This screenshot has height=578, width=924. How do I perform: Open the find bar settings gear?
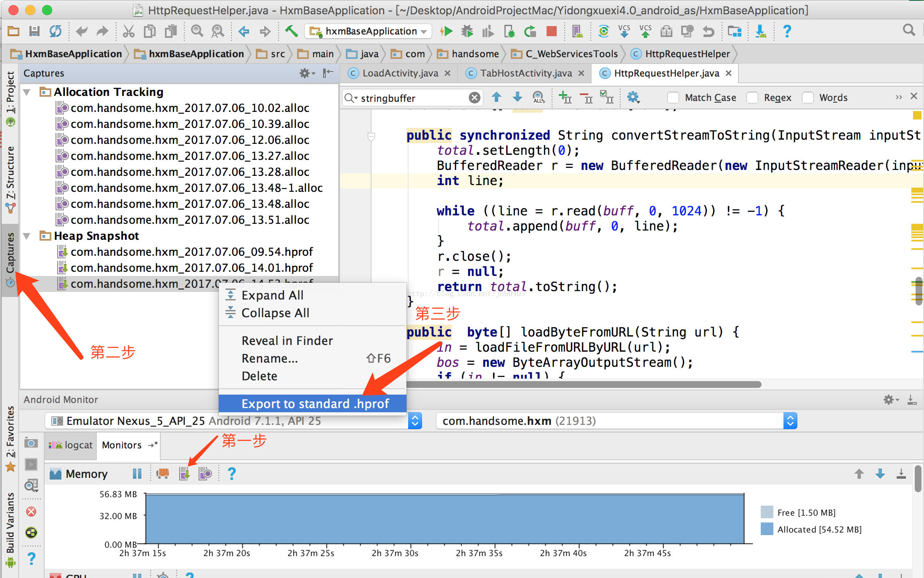pyautogui.click(x=633, y=97)
